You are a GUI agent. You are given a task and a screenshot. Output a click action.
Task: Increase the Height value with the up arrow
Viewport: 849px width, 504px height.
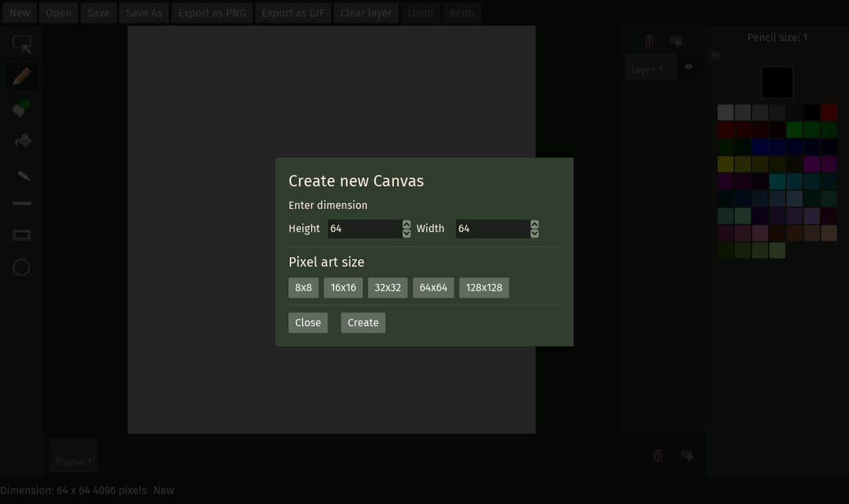[x=407, y=224]
